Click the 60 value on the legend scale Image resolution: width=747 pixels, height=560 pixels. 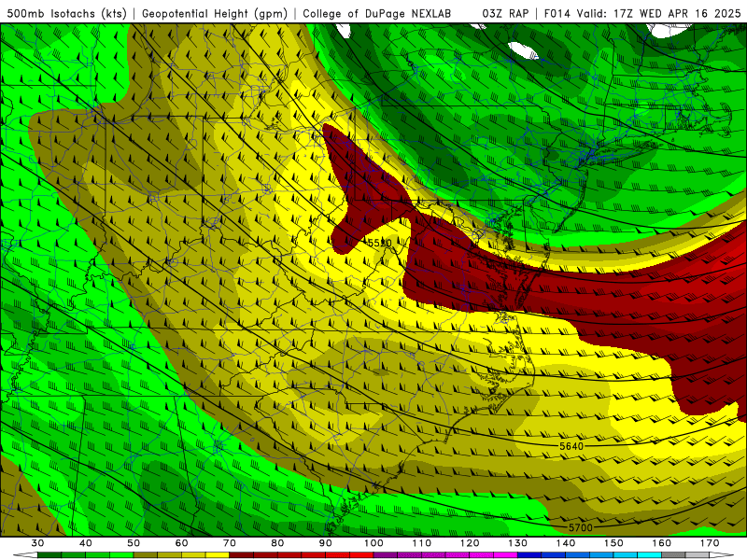pos(181,543)
